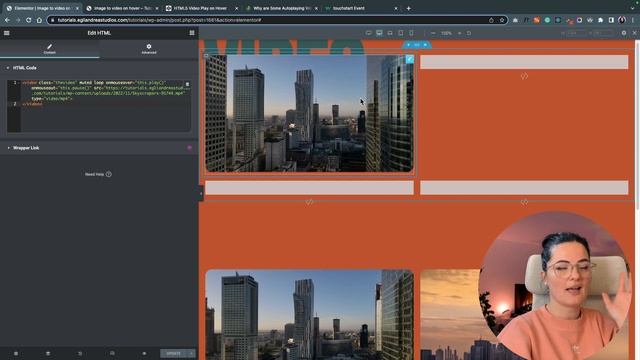The image size is (640, 360).
Task: Click the section add plus handle
Action: pos(408,45)
